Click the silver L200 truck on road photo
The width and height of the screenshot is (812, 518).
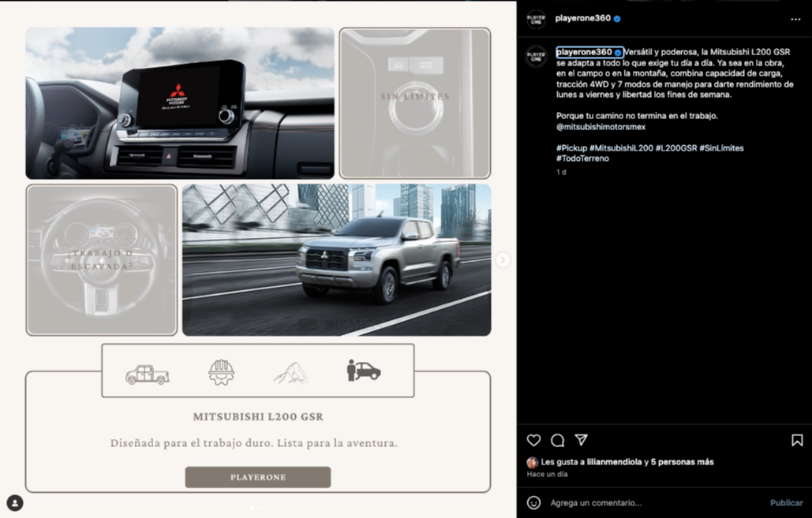[337, 260]
